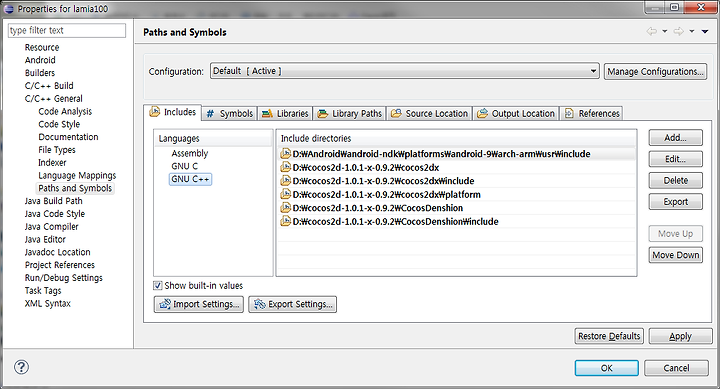Click the back navigation arrow icon
Image resolution: width=720 pixels, height=389 pixels.
[652, 31]
